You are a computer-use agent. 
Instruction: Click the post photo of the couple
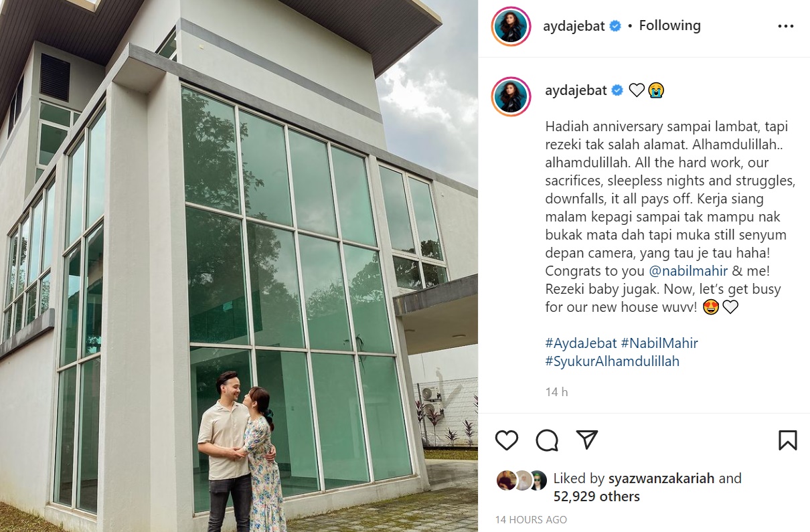[239, 266]
